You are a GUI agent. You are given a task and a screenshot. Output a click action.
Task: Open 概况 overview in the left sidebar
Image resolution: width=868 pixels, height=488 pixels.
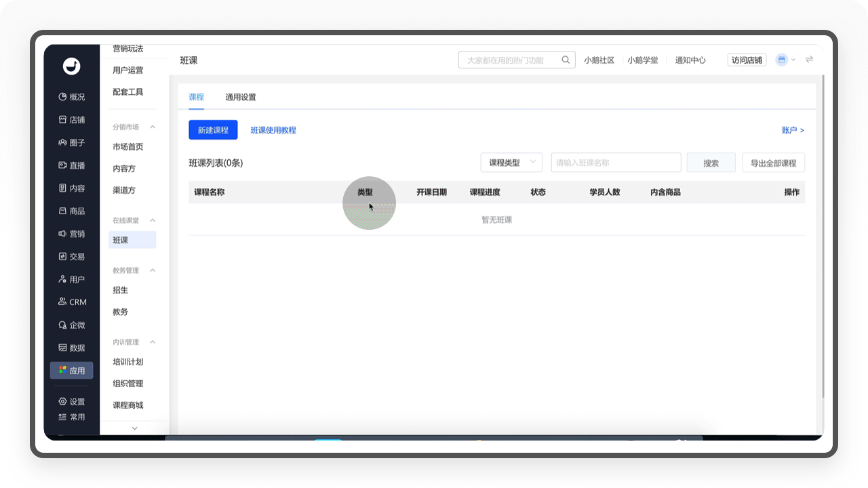[71, 97]
